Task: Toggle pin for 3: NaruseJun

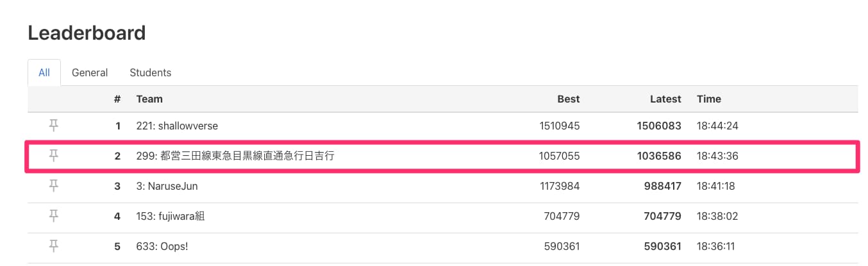Action: tap(54, 186)
